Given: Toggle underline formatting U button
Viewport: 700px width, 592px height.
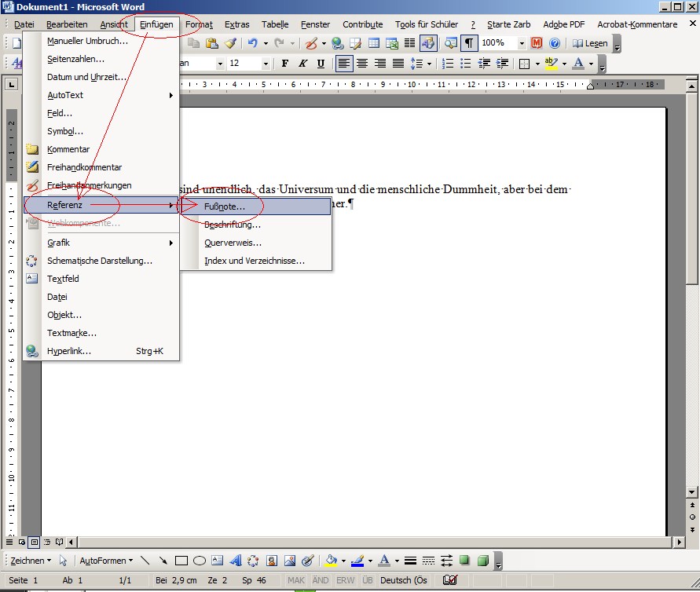Looking at the screenshot, I should [321, 64].
